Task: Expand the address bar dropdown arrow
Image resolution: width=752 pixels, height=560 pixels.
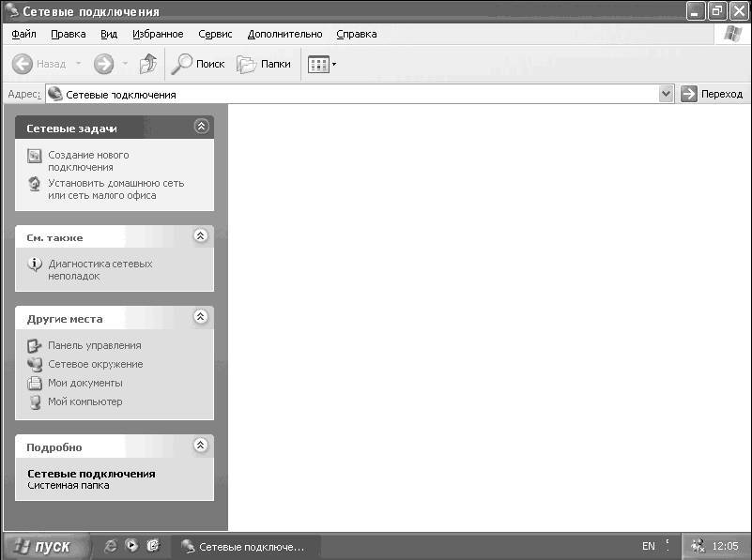Action: point(666,94)
